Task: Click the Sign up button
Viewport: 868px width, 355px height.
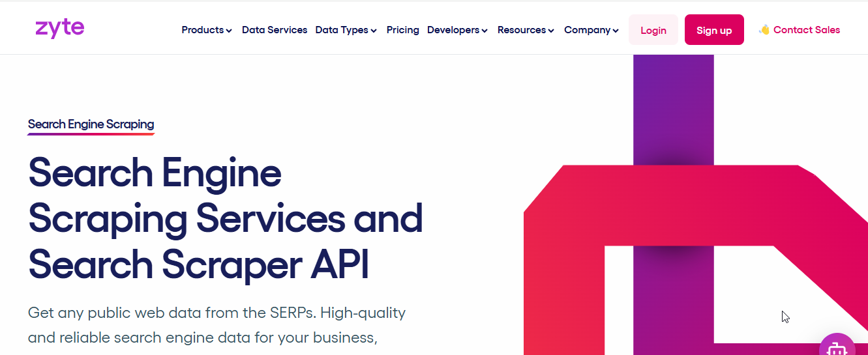Action: [714, 30]
